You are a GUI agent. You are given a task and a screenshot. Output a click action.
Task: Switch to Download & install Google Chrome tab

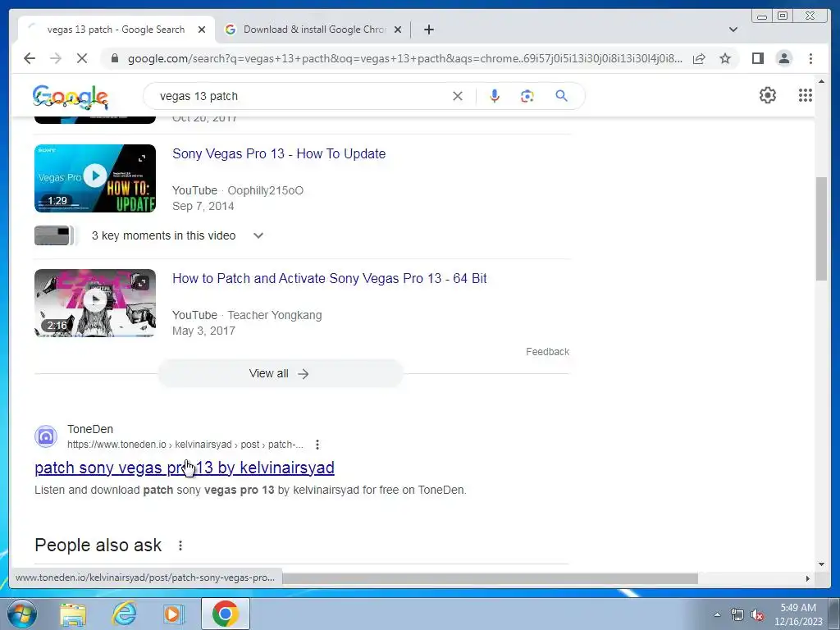314,30
